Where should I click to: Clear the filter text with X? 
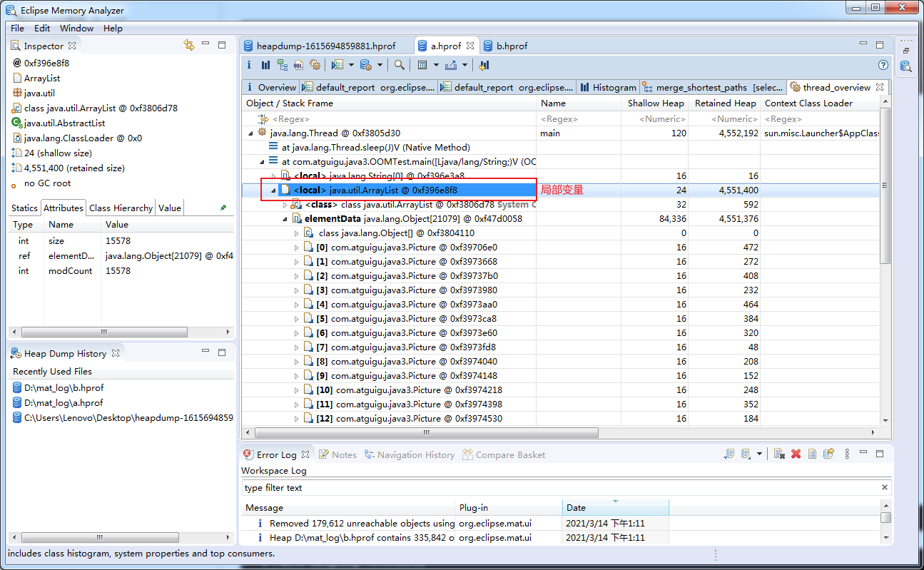pyautogui.click(x=885, y=488)
